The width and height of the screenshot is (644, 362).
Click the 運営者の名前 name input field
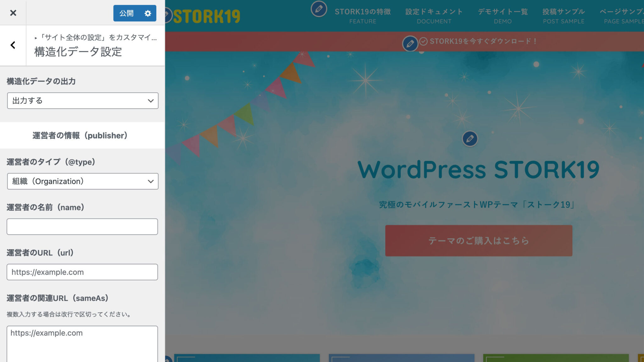pyautogui.click(x=82, y=227)
